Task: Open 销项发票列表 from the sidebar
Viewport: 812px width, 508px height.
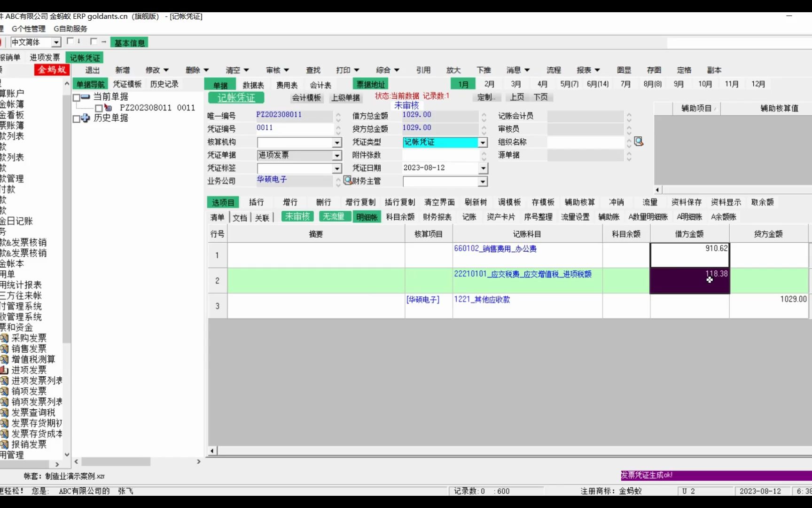Action: tap(33, 402)
